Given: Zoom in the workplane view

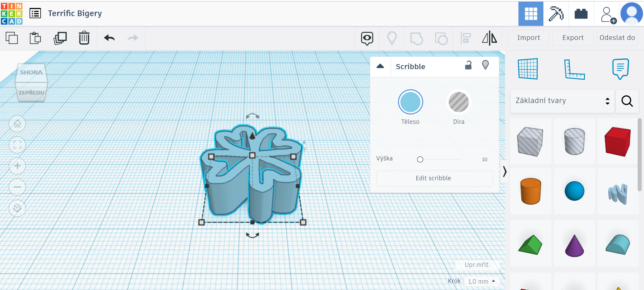Looking at the screenshot, I should click(17, 166).
